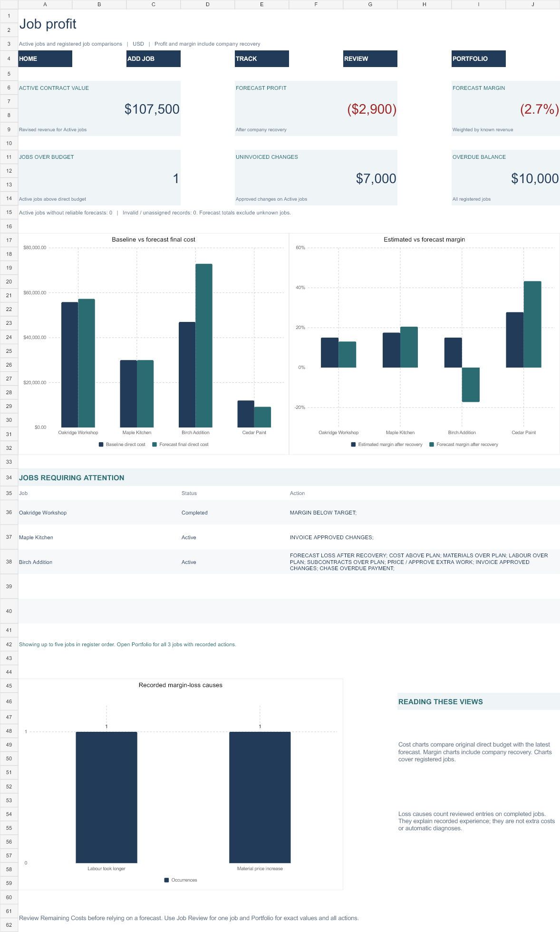560x932 pixels.
Task: Select column E header
Action: pos(262,4)
